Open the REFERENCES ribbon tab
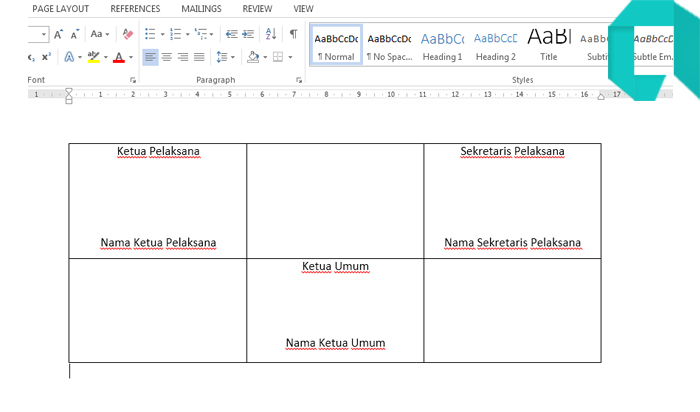700x412 pixels. coord(135,8)
